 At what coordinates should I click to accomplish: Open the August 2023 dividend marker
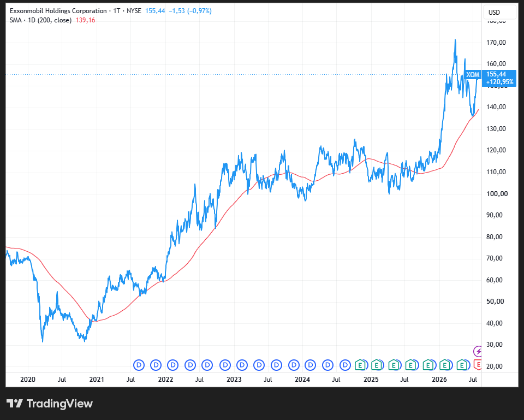click(x=276, y=365)
